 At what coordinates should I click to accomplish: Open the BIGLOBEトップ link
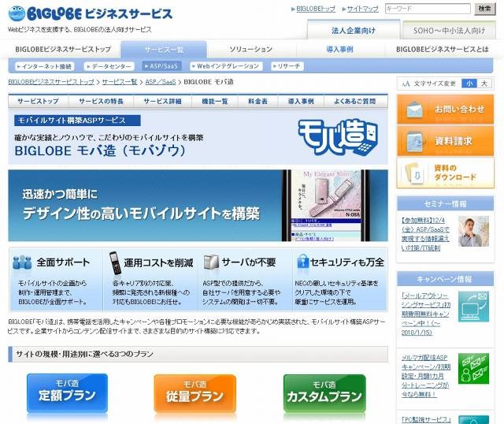(x=315, y=9)
